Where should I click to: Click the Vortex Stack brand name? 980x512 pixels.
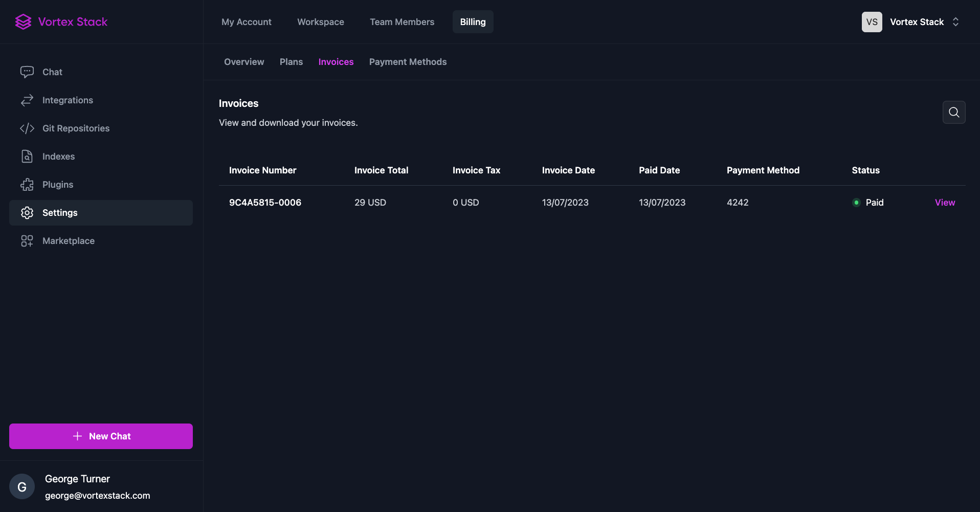point(73,22)
